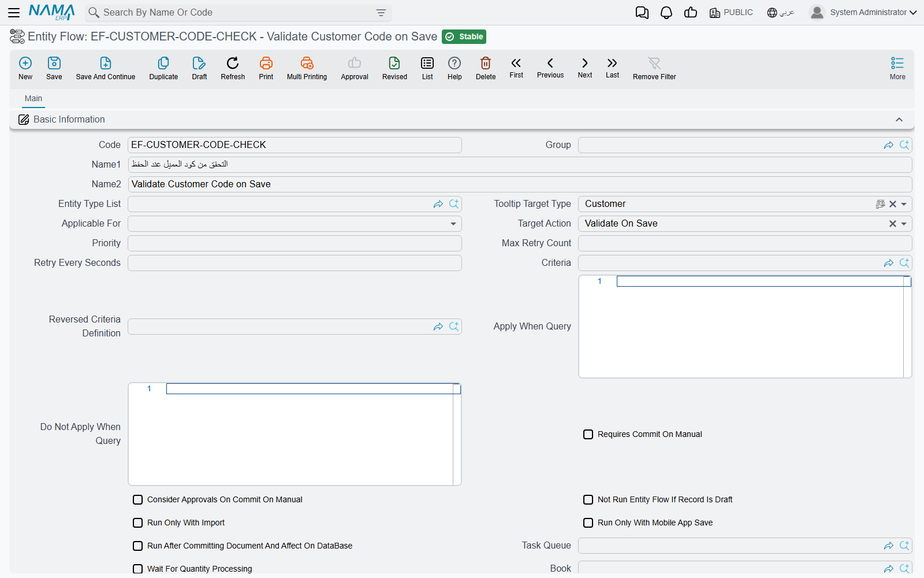Screen dimensions: 924x578
Task: Collapse the Basic Information section
Action: click(899, 120)
